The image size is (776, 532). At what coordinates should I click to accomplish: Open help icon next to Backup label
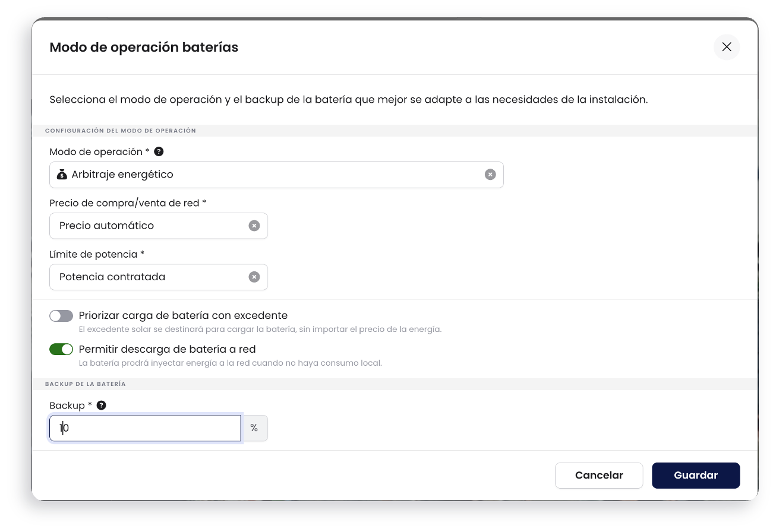coord(102,405)
